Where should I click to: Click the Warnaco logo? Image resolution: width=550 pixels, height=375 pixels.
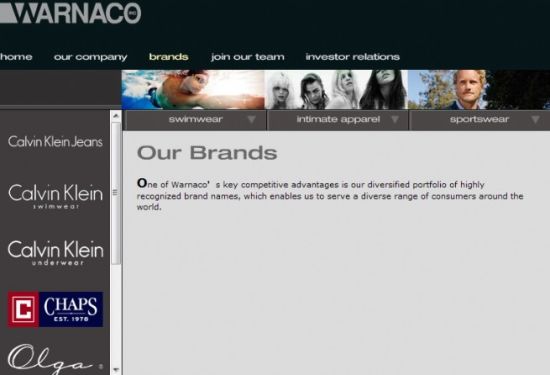[x=70, y=13]
